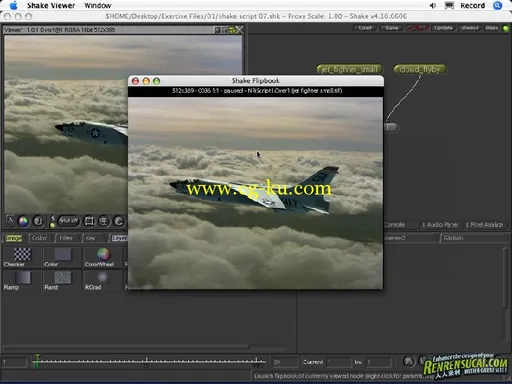Screen dimensions: 512x384
Task: Click the round C viewer icon
Action: click(x=119, y=221)
